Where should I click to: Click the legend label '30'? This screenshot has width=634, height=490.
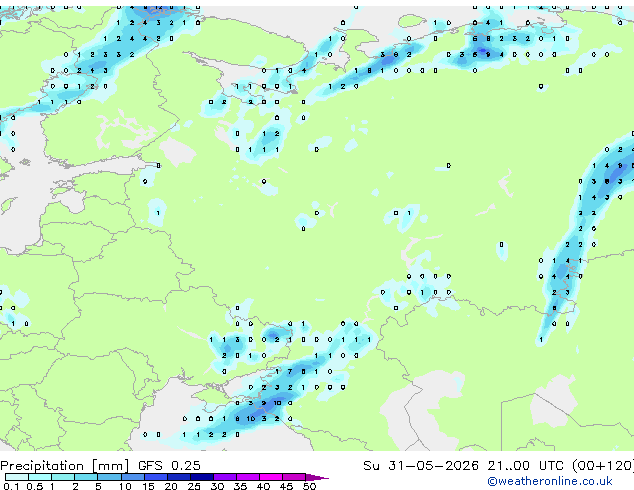point(217,486)
